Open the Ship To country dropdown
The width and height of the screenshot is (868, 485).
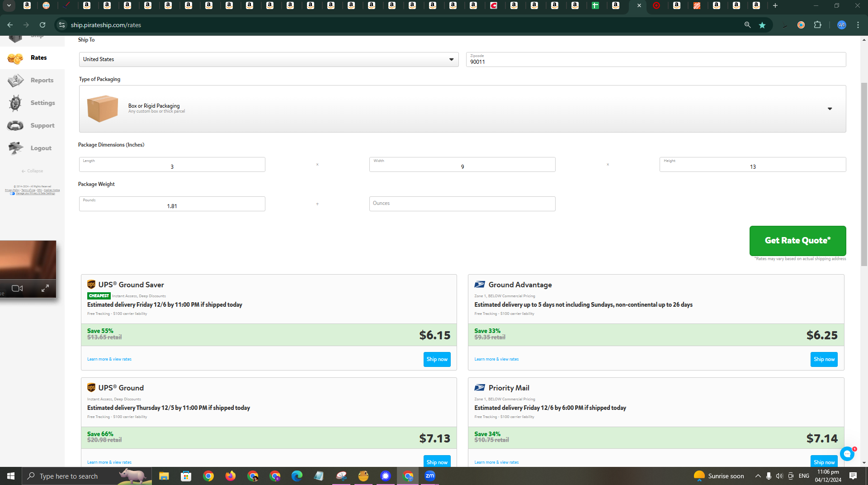[269, 59]
